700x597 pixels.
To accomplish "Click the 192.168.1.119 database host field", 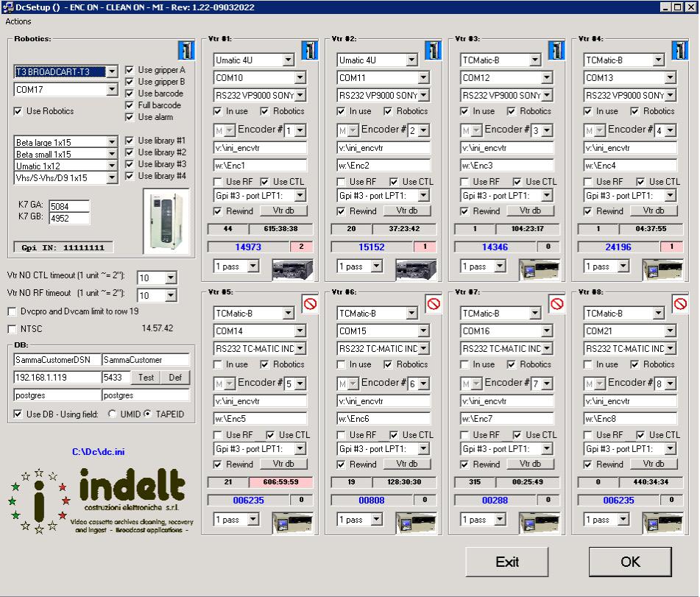I will [x=57, y=378].
